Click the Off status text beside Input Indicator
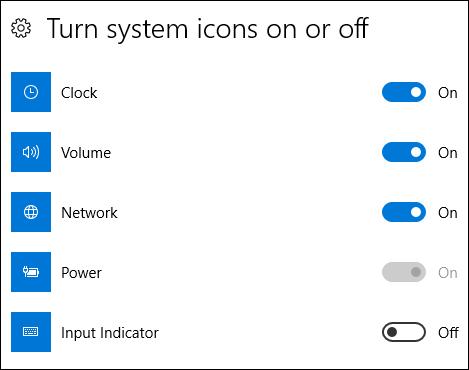Screen dimensions: 469x370 pyautogui.click(x=448, y=333)
